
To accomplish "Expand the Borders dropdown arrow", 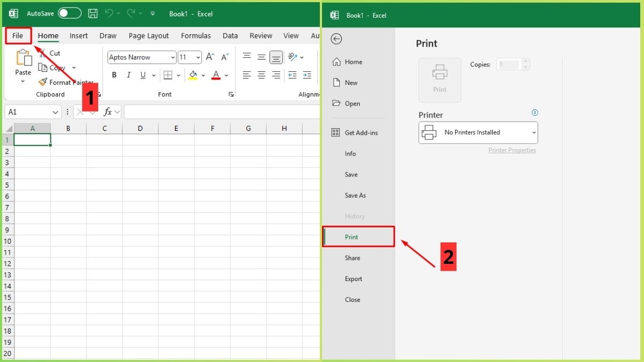I will (179, 75).
